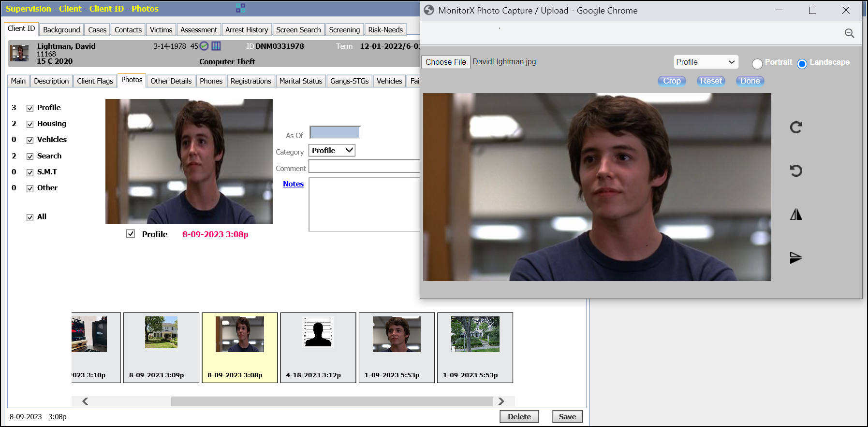868x427 pixels.
Task: Toggle the Profile category checkbox
Action: [30, 108]
